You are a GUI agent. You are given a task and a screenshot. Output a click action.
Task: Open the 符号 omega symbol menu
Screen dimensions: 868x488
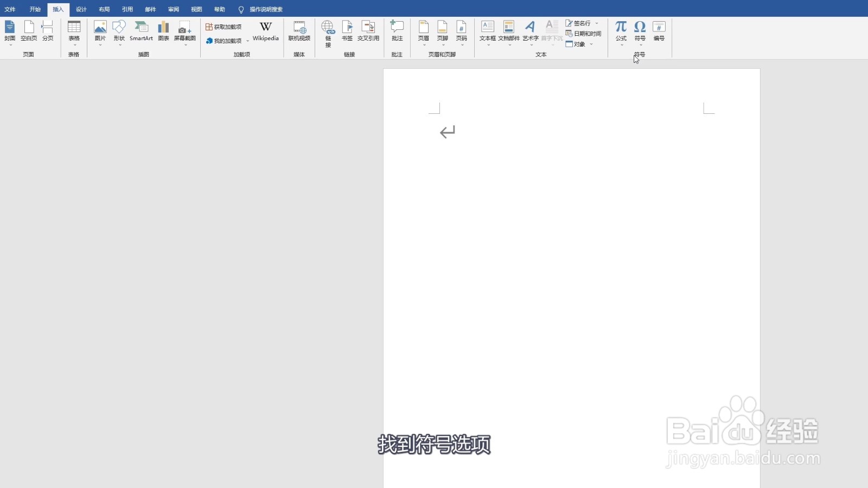pos(640,33)
